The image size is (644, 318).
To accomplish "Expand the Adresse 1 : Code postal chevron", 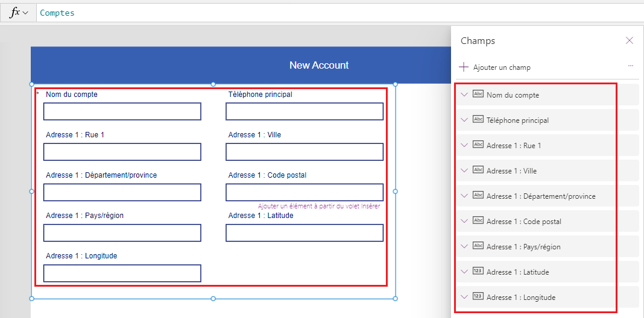I will coord(464,221).
